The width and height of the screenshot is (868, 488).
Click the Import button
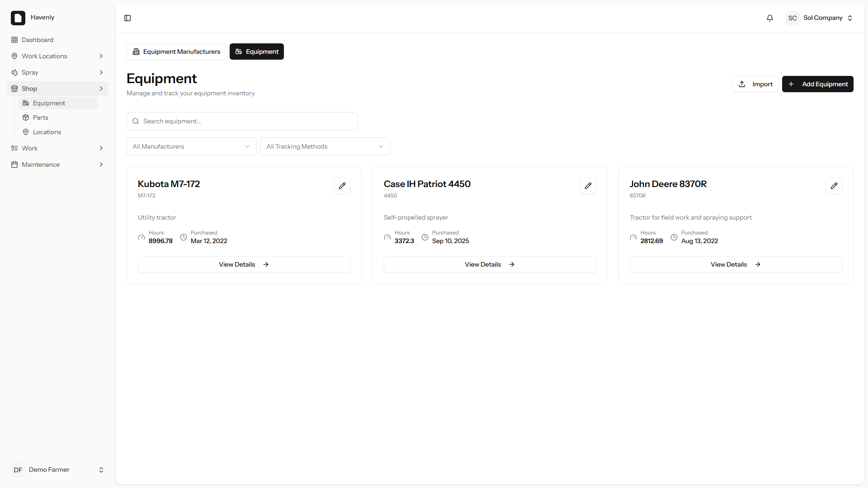click(x=755, y=84)
